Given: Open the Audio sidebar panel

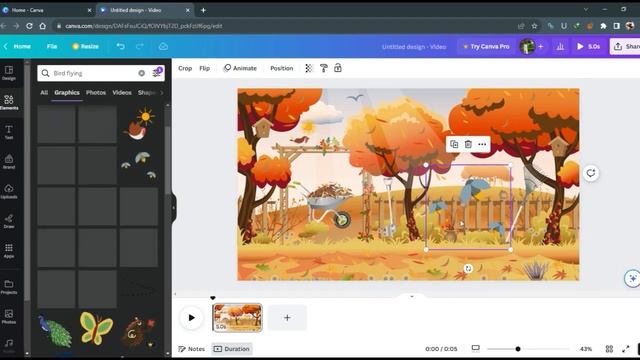Looking at the screenshot, I should coord(9,345).
